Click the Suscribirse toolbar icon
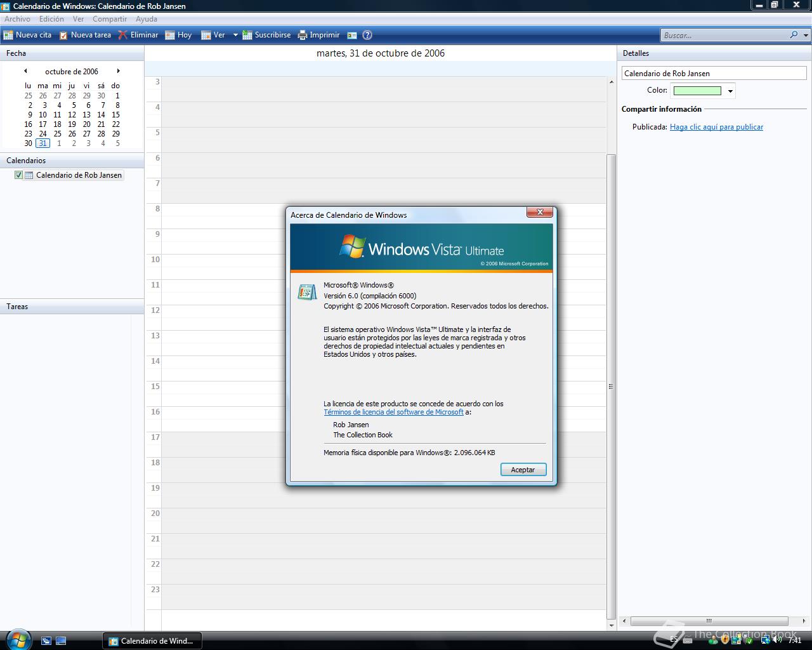 247,35
